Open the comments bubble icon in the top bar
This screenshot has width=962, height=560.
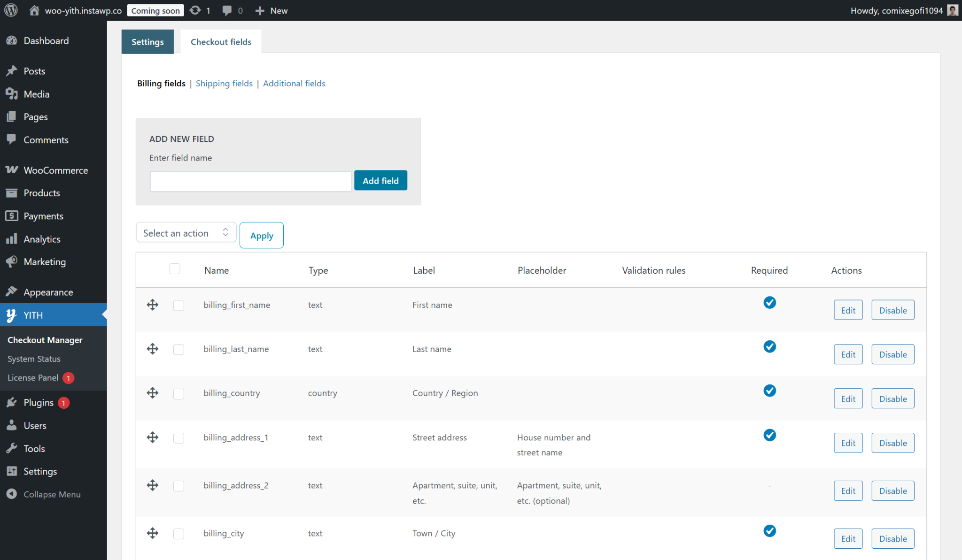point(227,10)
